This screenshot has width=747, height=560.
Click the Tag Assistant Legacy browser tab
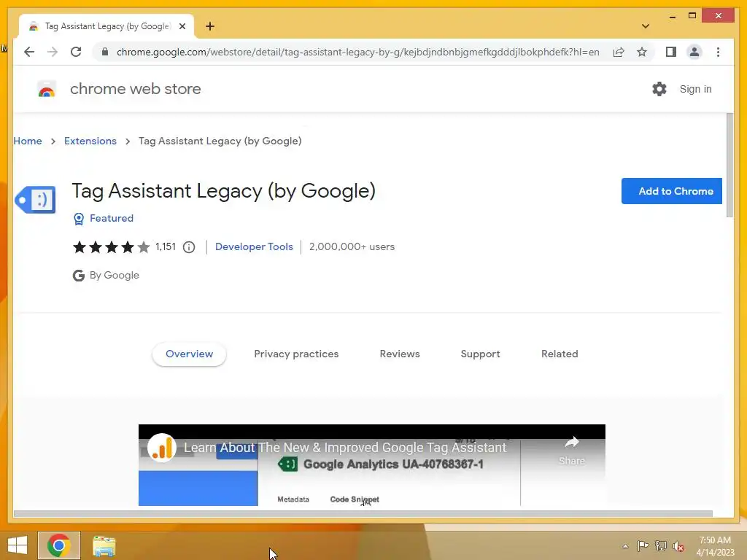click(x=107, y=26)
